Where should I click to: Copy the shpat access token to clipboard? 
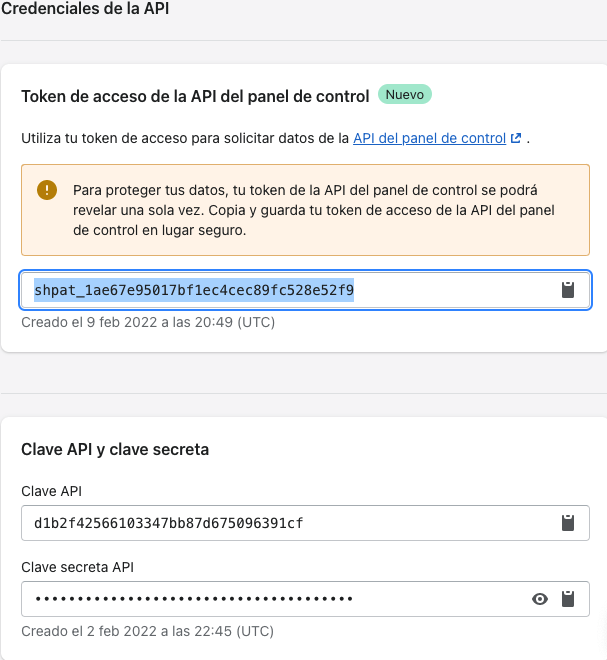pos(568,290)
